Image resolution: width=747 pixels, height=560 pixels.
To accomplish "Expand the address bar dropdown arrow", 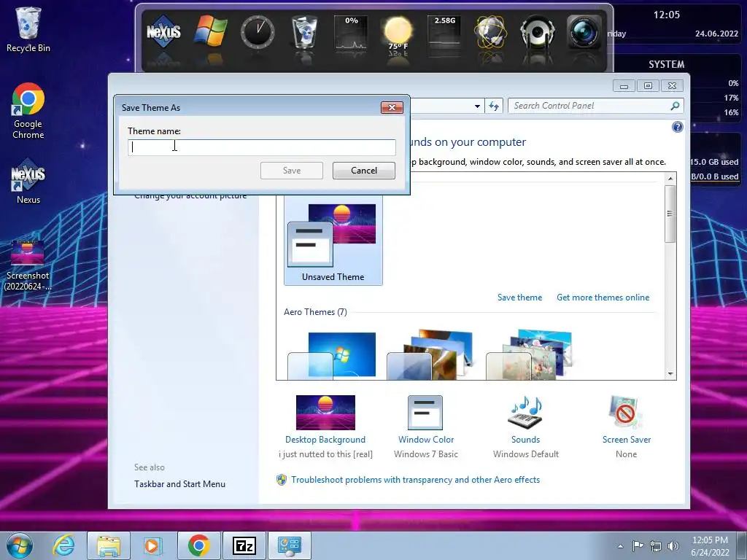I will point(477,106).
